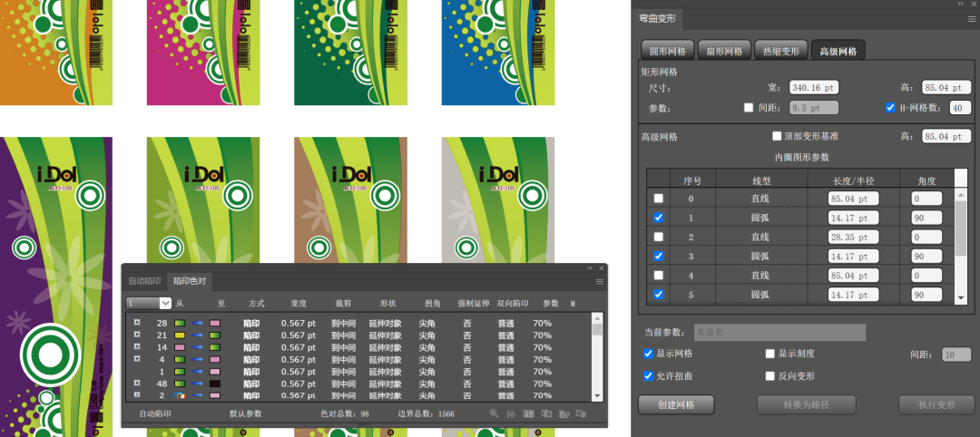This screenshot has width=980, height=437.
Task: Click the green source swatch in row 28
Action: 180,324
